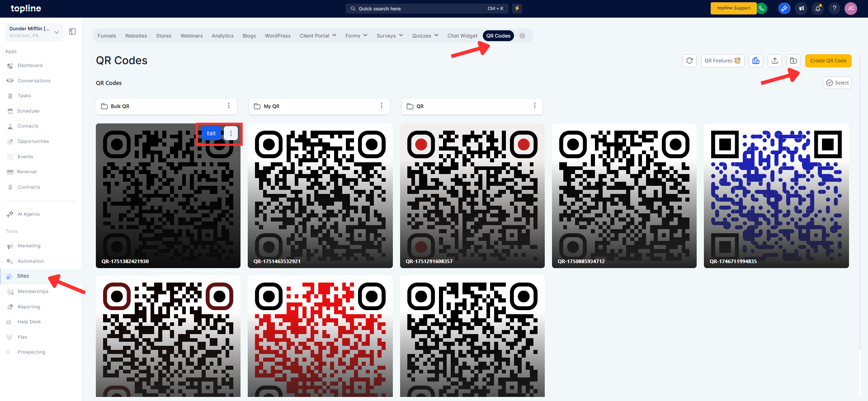Screen dimensions: 868x401
Task: Open Opportunities in the sidebar
Action: coord(33,142)
